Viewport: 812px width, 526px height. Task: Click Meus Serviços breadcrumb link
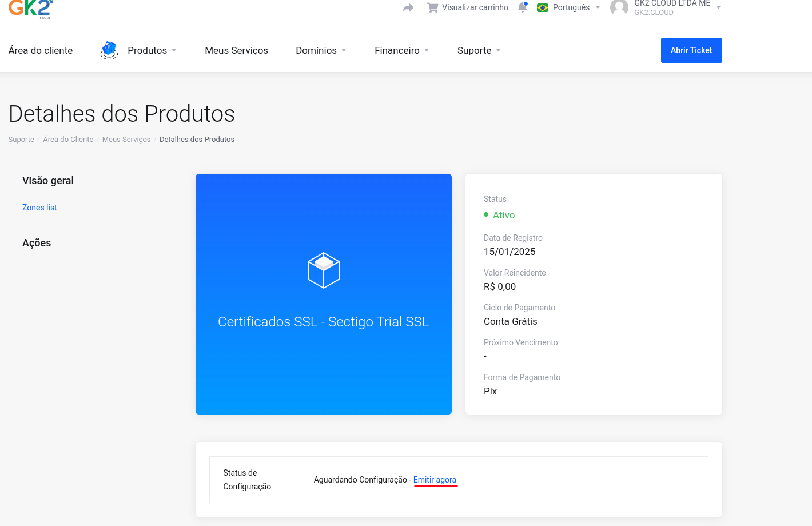click(126, 140)
